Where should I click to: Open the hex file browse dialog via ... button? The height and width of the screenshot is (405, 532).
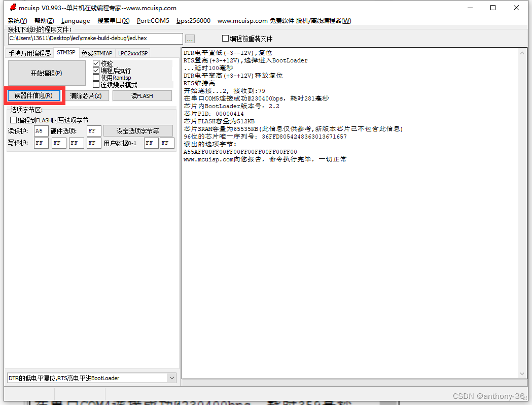pyautogui.click(x=189, y=38)
